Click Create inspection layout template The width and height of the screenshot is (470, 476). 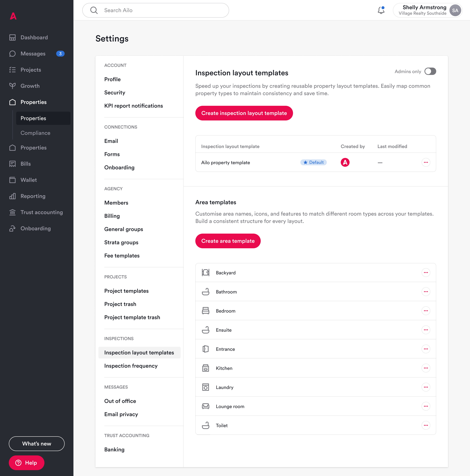(x=244, y=113)
